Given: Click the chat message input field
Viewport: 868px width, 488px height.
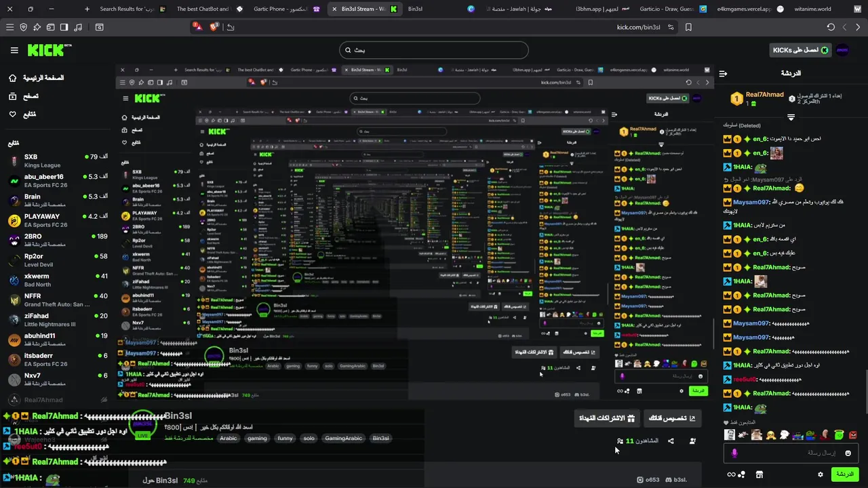Looking at the screenshot, I should 791,453.
